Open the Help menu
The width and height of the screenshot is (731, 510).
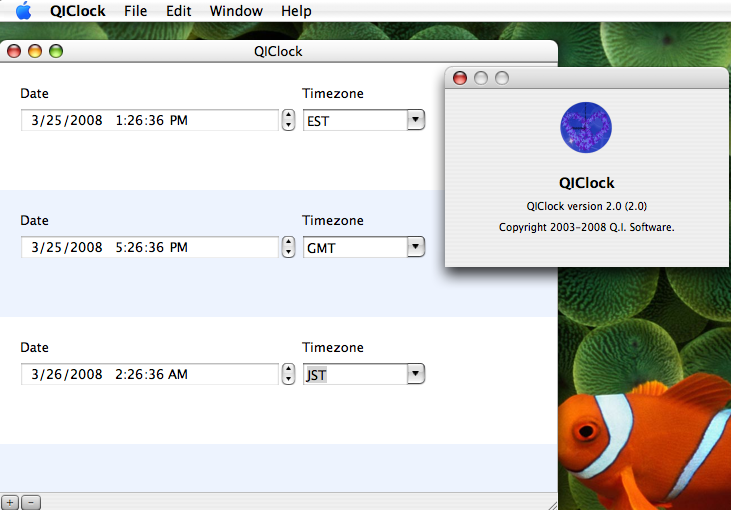[296, 11]
